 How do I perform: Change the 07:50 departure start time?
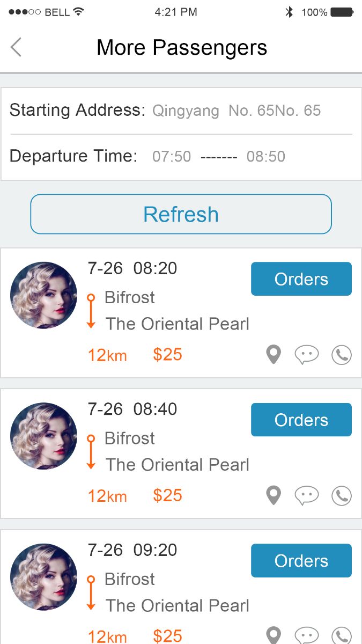pos(172,157)
